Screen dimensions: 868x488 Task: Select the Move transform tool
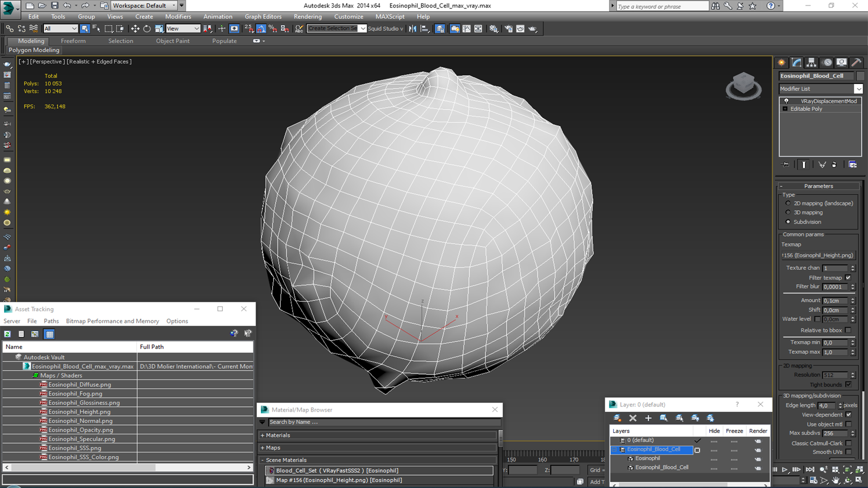(x=135, y=28)
